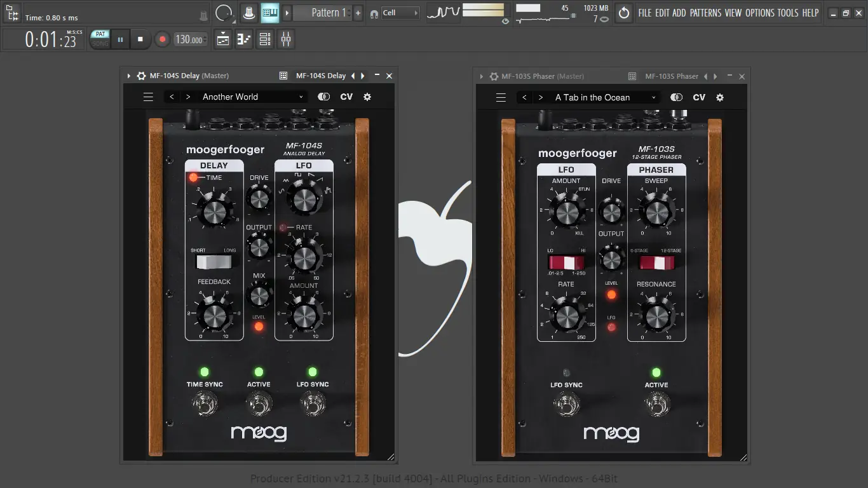
Task: Click the Delay FEEDBACK knob
Action: [214, 315]
